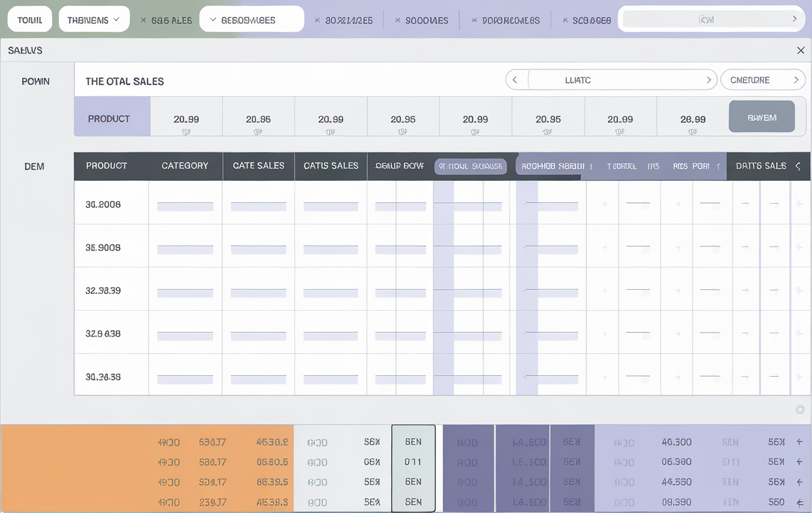This screenshot has height=513, width=812.
Task: Click the RAIVEM button at top right of grid
Action: (761, 116)
